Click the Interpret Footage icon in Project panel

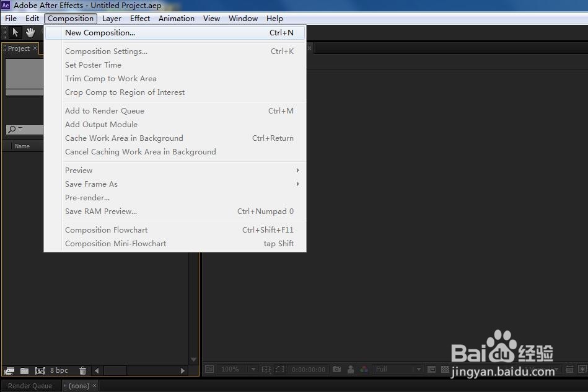click(x=9, y=370)
